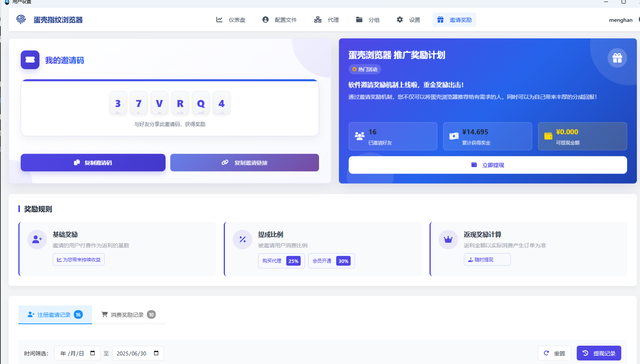Click the 奖励规则 section heading
The width and height of the screenshot is (640, 364).
click(x=38, y=209)
